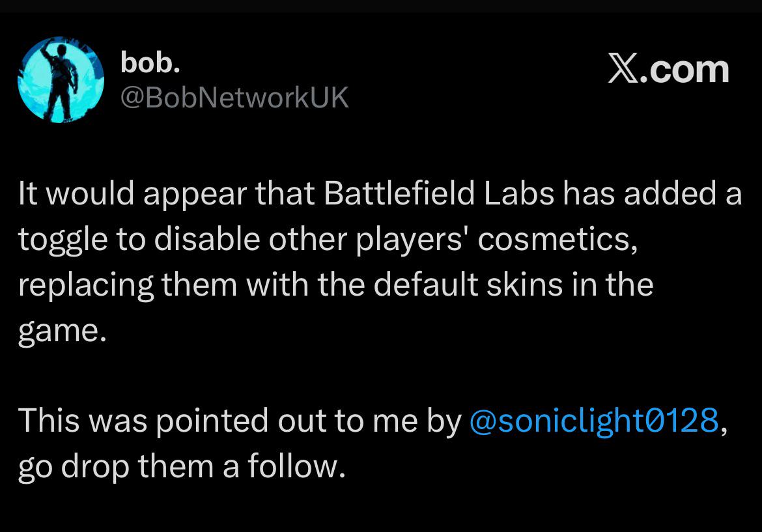The width and height of the screenshot is (762, 532).
Task: Open the @BobNetworkUK handle
Action: pyautogui.click(x=234, y=98)
